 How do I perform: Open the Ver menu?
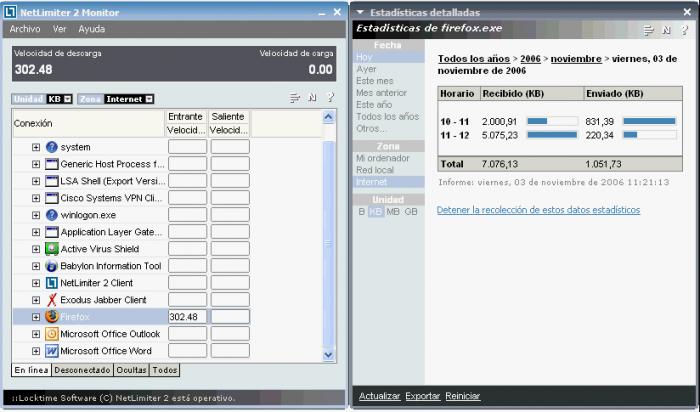coord(59,29)
